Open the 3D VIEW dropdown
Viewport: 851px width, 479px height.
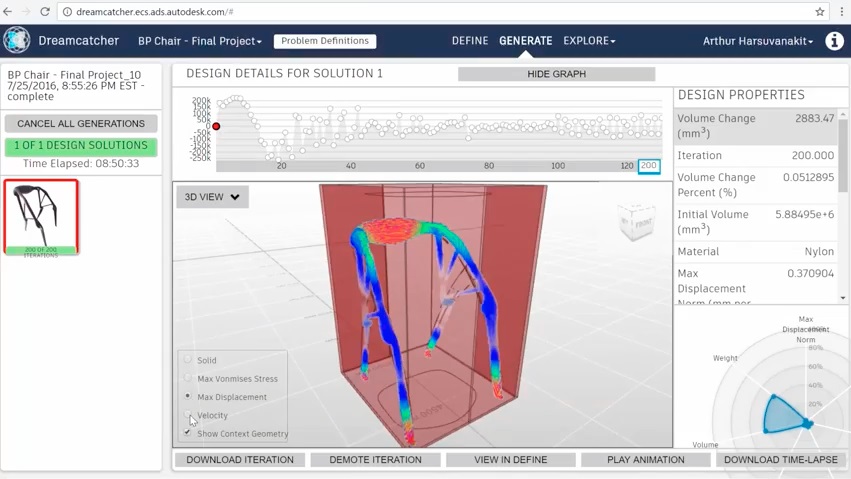(212, 197)
